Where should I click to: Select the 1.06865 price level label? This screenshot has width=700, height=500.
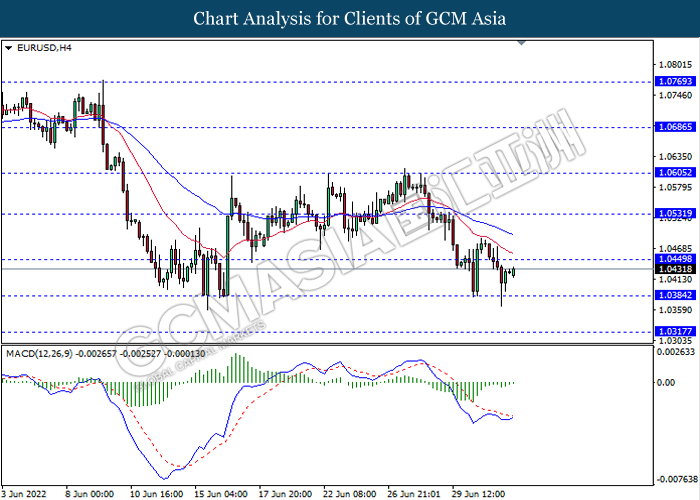675,127
